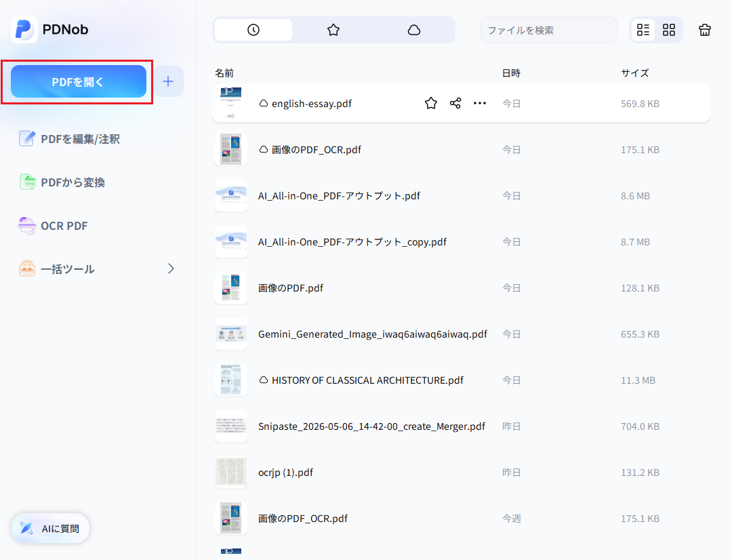The width and height of the screenshot is (732, 560).
Task: Click the 11.3 MB size value
Action: 638,380
